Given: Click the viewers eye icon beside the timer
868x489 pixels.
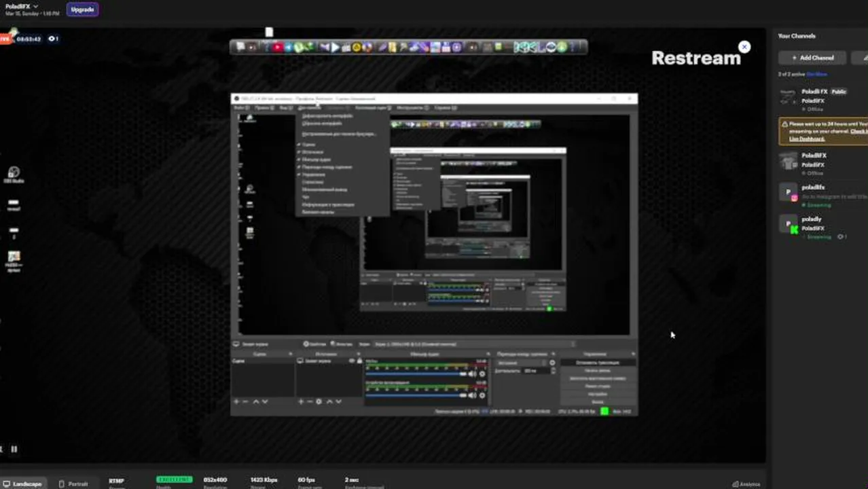Looking at the screenshot, I should coord(53,39).
